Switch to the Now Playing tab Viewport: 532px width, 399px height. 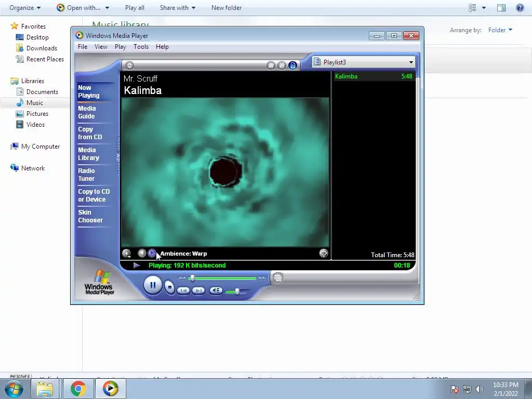pyautogui.click(x=89, y=91)
